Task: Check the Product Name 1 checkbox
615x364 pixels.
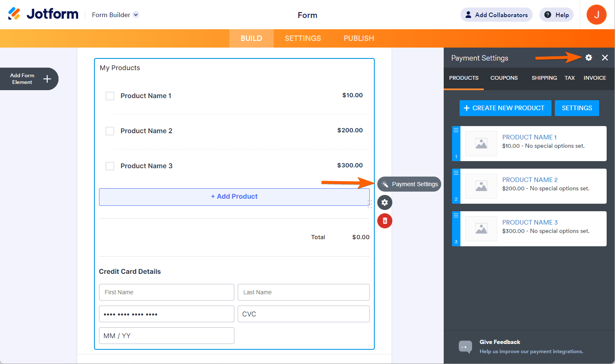Action: 110,96
